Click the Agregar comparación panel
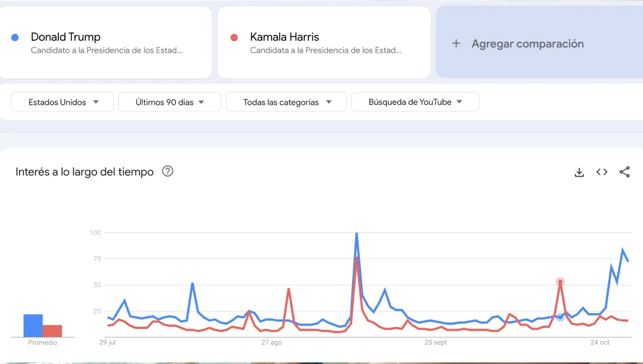 tap(536, 43)
